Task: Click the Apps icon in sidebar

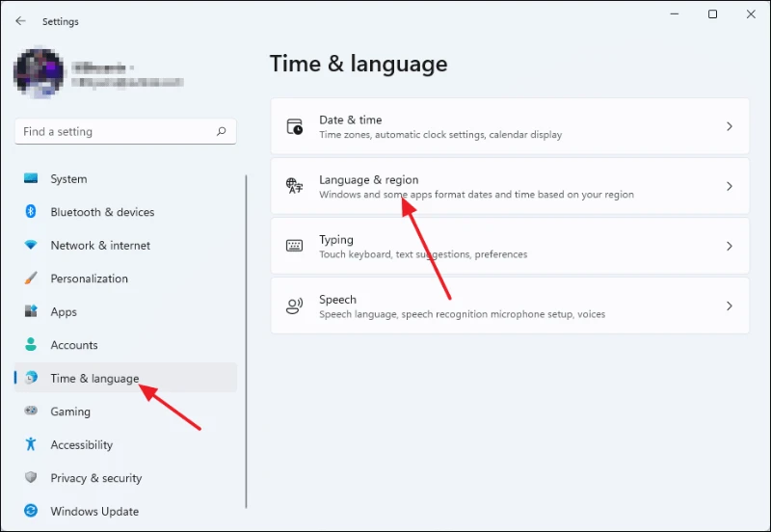Action: pos(31,311)
